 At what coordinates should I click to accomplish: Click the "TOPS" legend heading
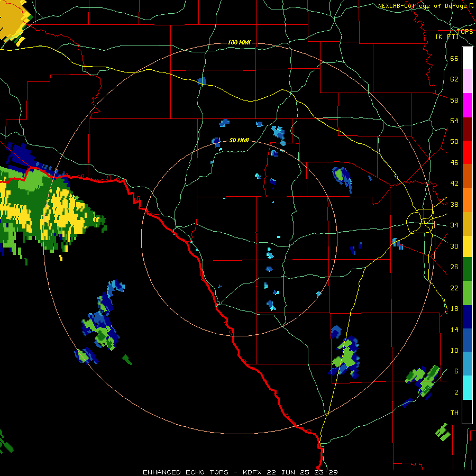coord(465,31)
